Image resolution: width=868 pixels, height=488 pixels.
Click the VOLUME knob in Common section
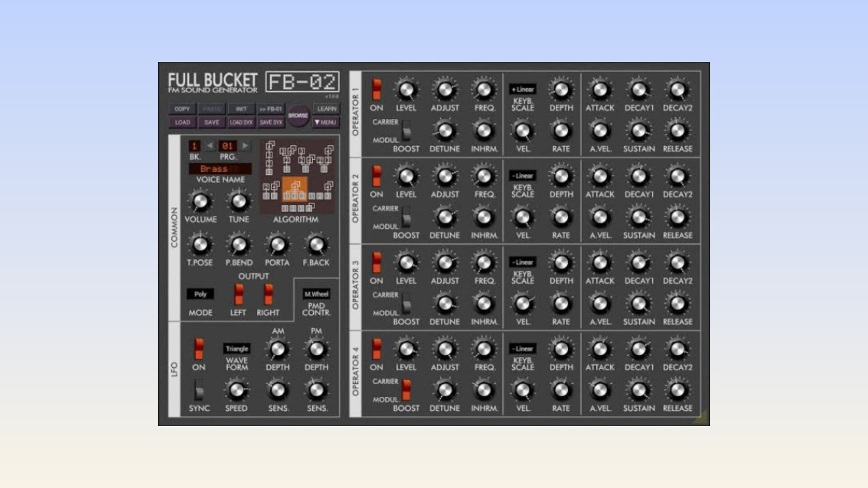[200, 202]
